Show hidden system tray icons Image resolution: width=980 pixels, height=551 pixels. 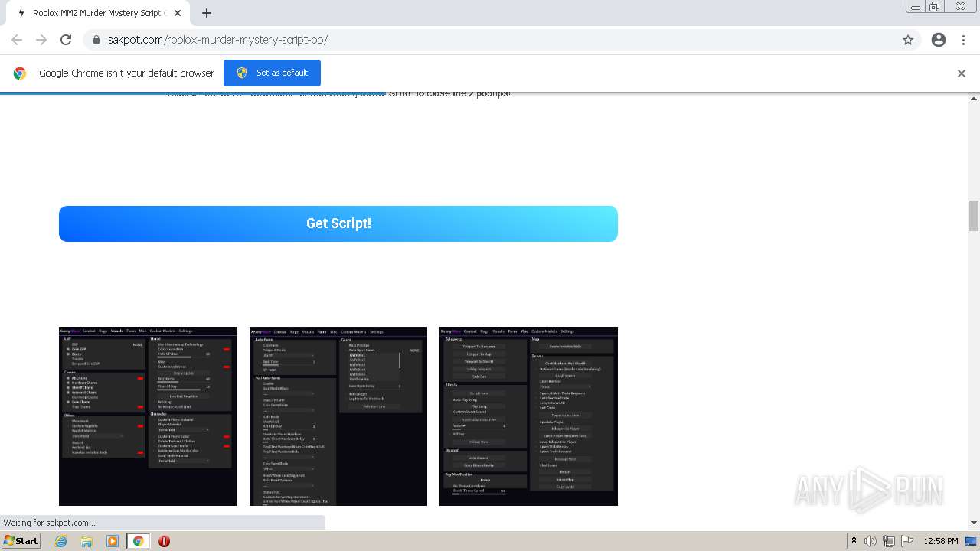point(854,541)
